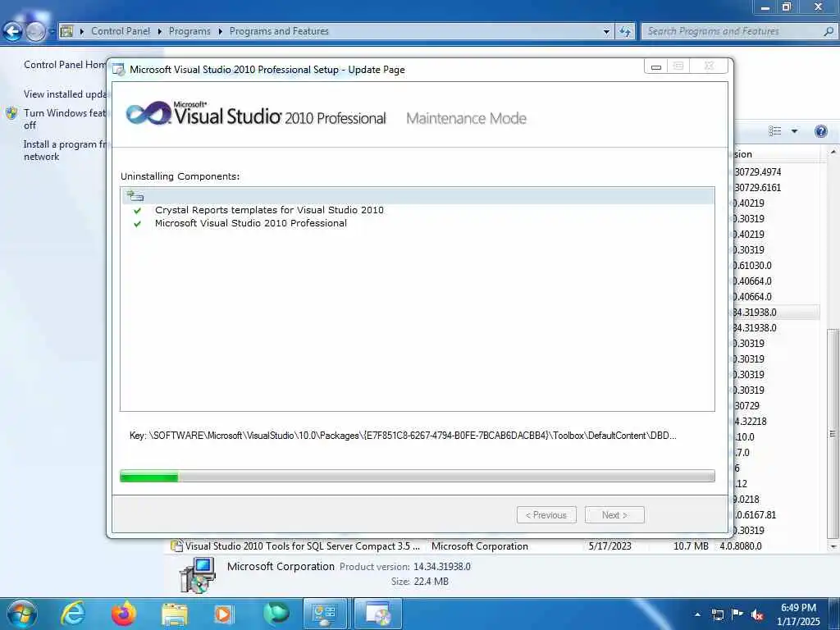Click the Visual Studio Setup title bar icon

coord(119,70)
